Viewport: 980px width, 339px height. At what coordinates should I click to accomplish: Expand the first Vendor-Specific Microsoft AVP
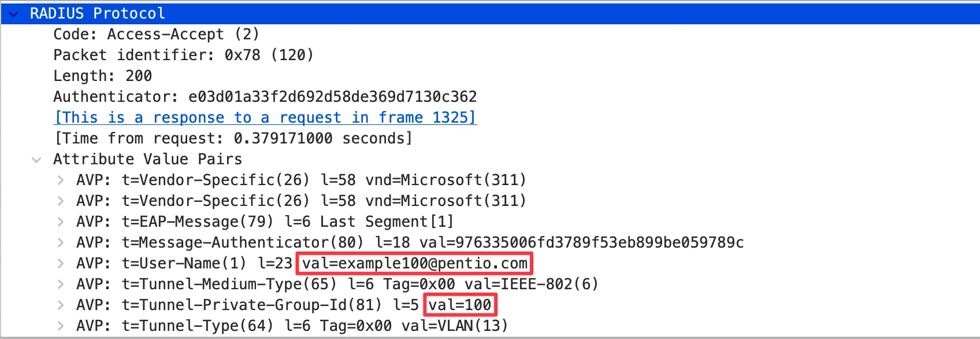[60, 180]
